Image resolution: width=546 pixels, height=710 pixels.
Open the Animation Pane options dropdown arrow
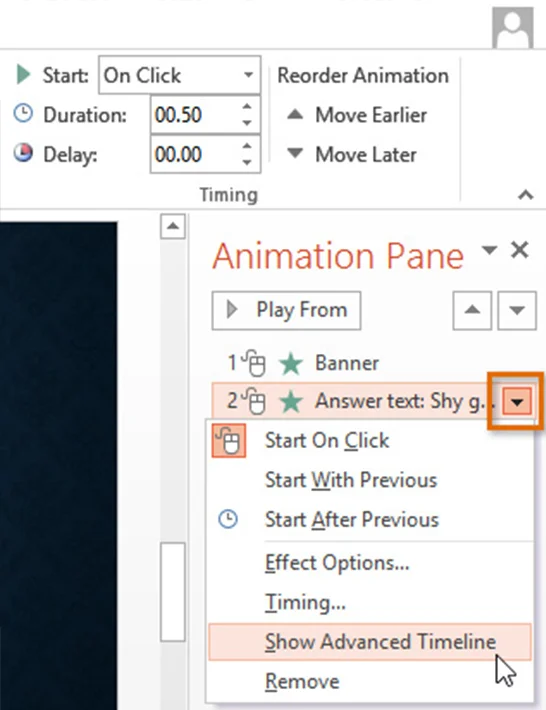[489, 250]
